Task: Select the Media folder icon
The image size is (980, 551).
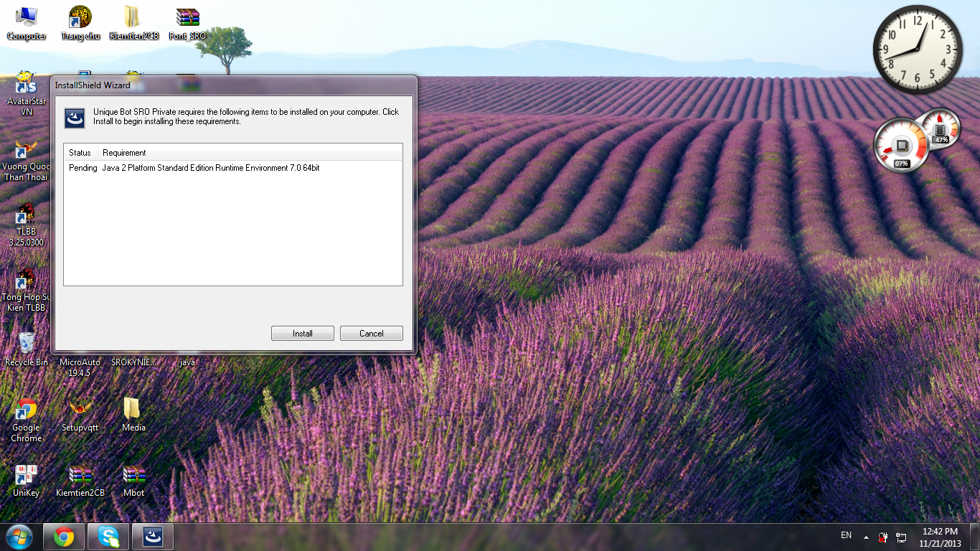Action: (x=133, y=415)
